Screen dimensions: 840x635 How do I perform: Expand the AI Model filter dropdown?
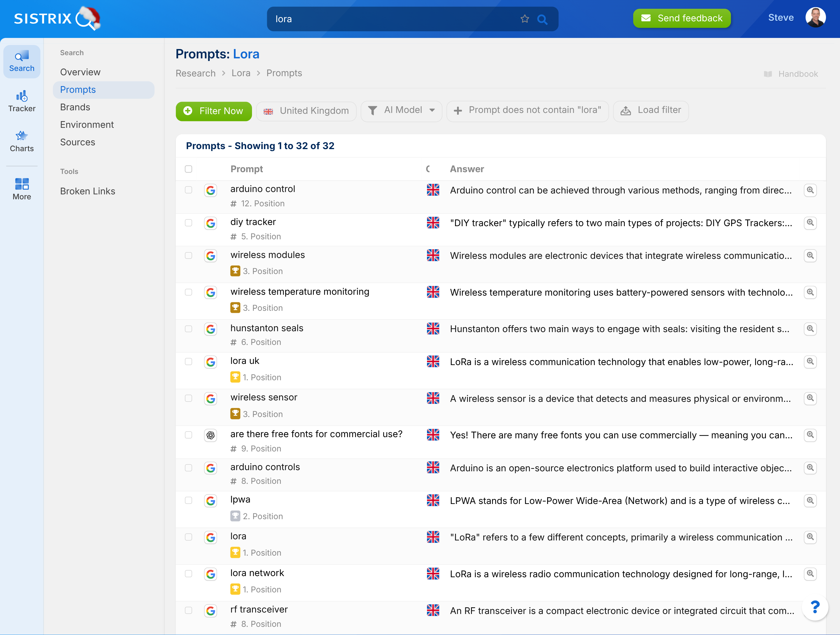tap(402, 110)
